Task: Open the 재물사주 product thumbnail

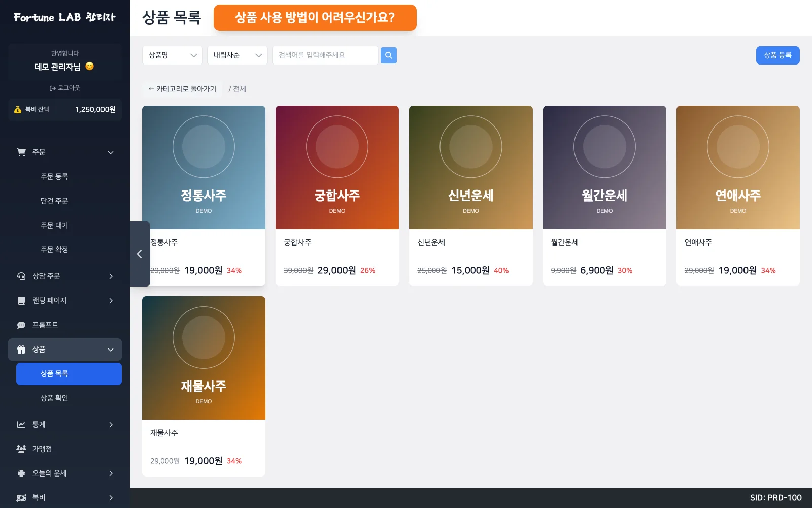Action: click(204, 358)
